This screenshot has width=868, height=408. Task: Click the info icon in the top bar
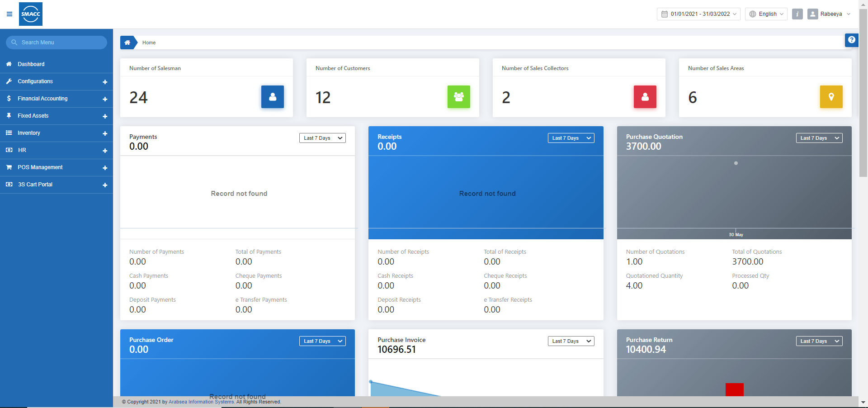[797, 14]
